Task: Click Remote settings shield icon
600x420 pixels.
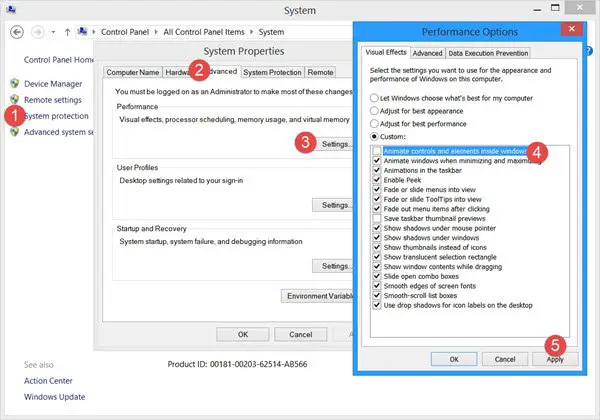Action: [15, 99]
